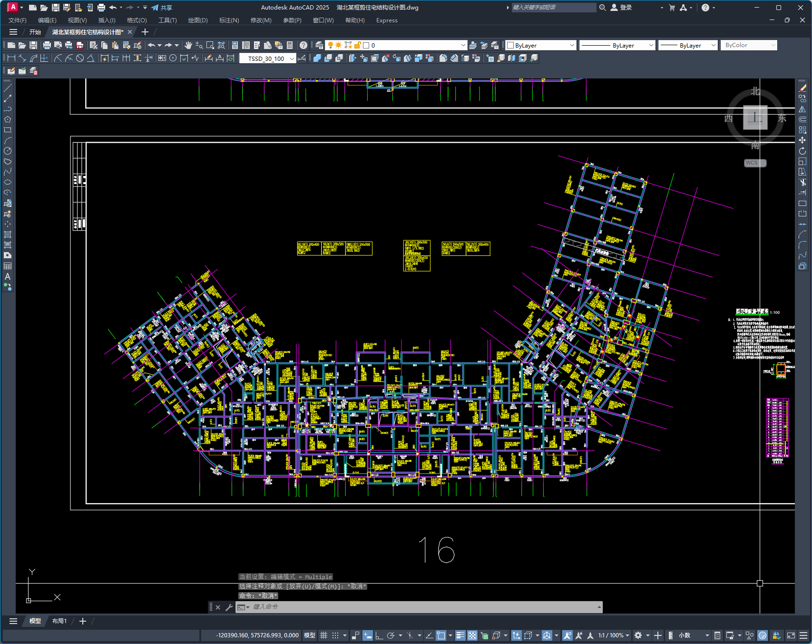Open the color control ByLayer dropdown
The width and height of the screenshot is (812, 644).
(541, 45)
